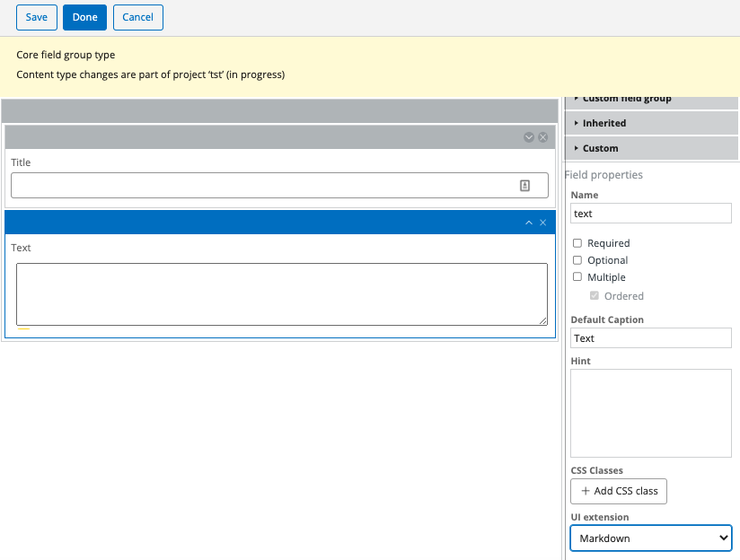
Task: Remove the Title field group
Action: click(542, 137)
